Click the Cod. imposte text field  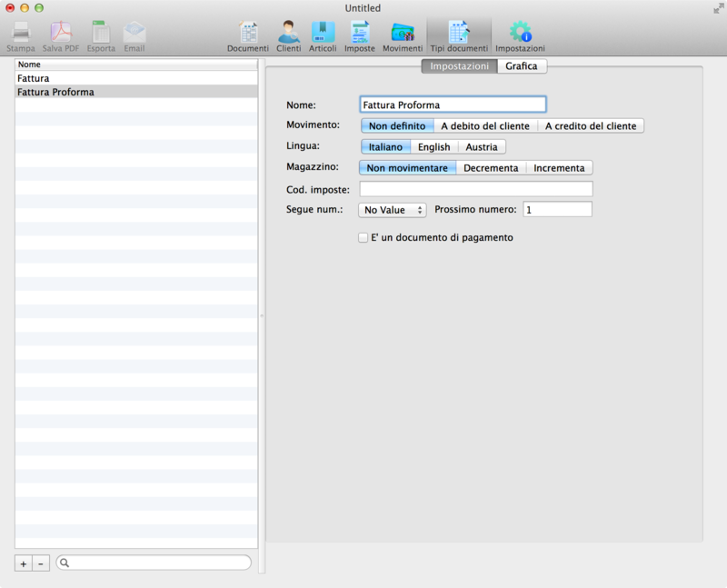[x=476, y=189]
